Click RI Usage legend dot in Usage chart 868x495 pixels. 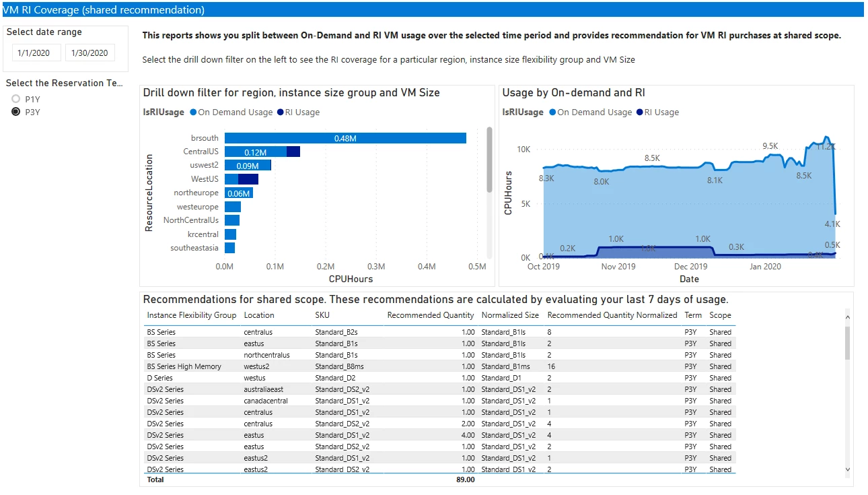tap(639, 112)
